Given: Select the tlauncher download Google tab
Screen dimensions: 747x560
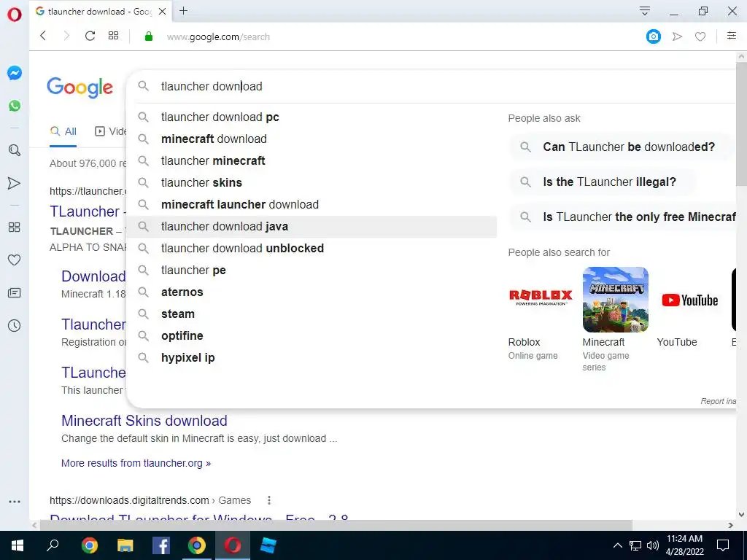Looking at the screenshot, I should click(x=100, y=12).
